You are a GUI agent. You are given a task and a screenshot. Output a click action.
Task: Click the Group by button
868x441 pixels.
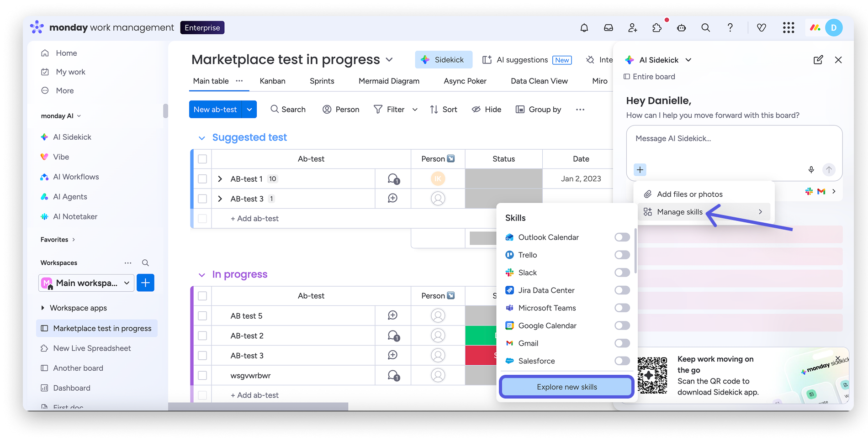538,110
